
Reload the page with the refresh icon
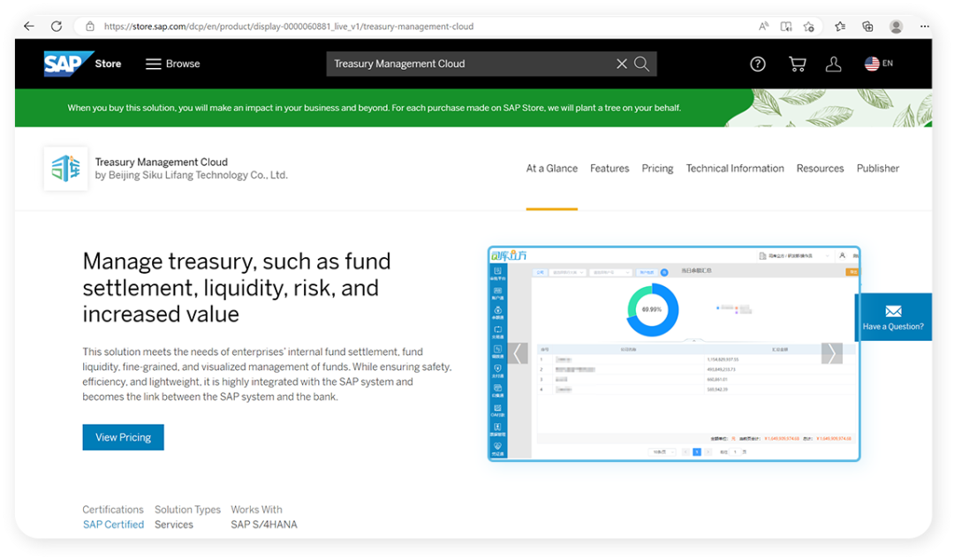(57, 26)
